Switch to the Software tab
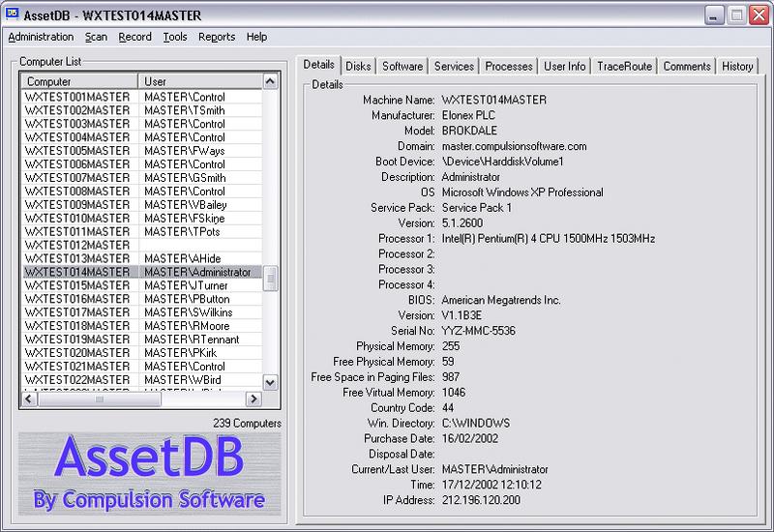774x532 pixels. pyautogui.click(x=402, y=66)
